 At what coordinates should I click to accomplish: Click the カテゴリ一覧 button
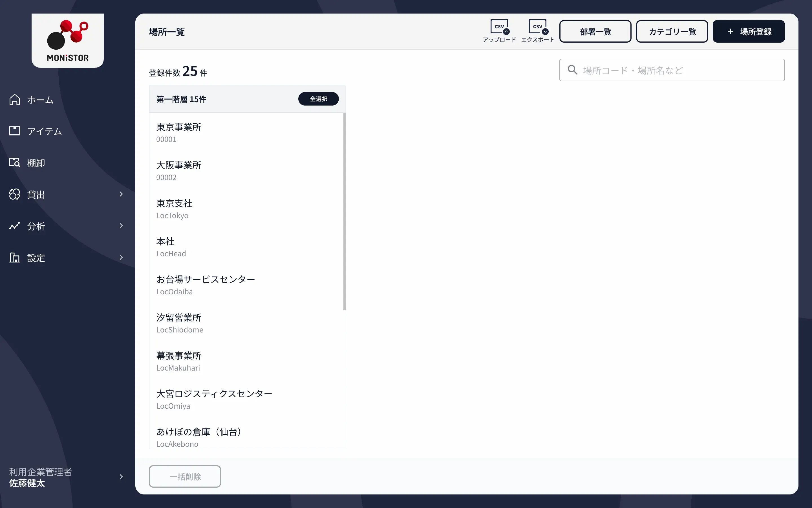(672, 31)
